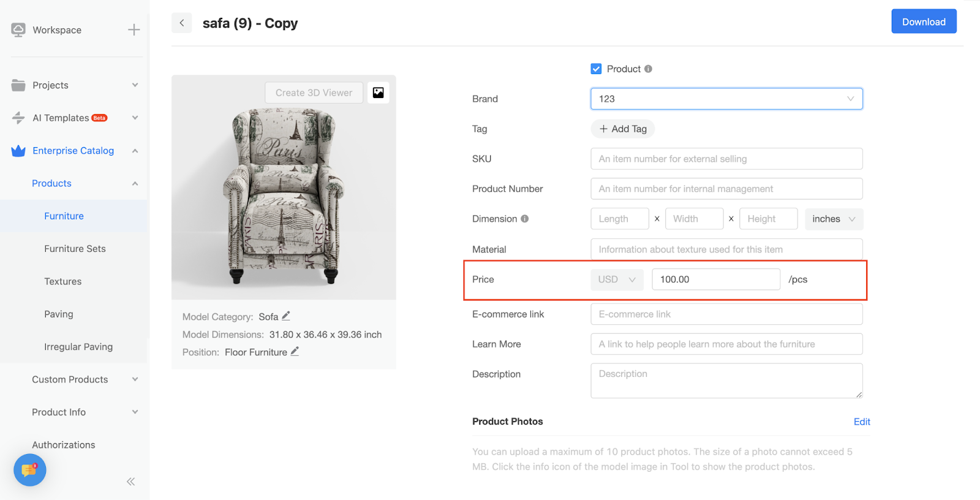Uncheck the Product checkbox

(x=596, y=69)
